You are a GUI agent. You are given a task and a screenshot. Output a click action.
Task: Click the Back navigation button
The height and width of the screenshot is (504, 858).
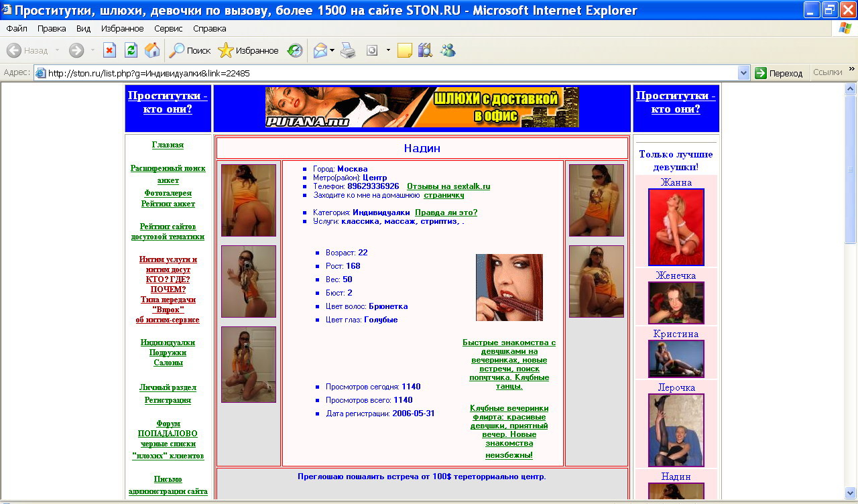27,50
